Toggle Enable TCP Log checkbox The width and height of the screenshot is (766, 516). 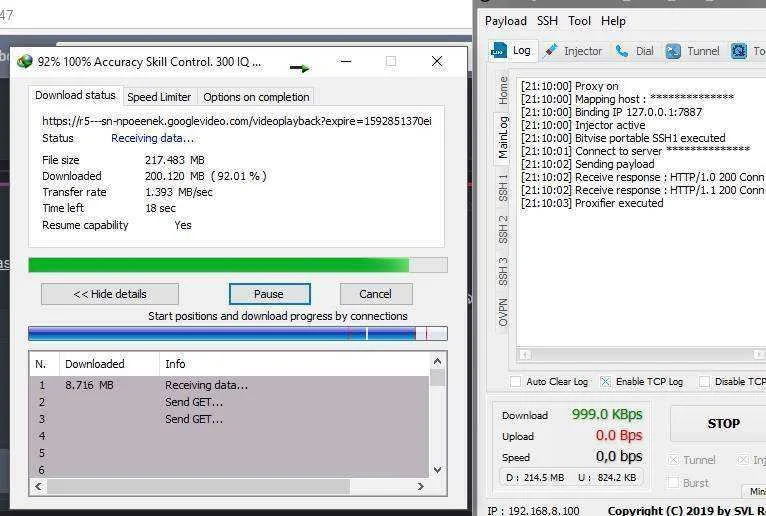click(605, 382)
